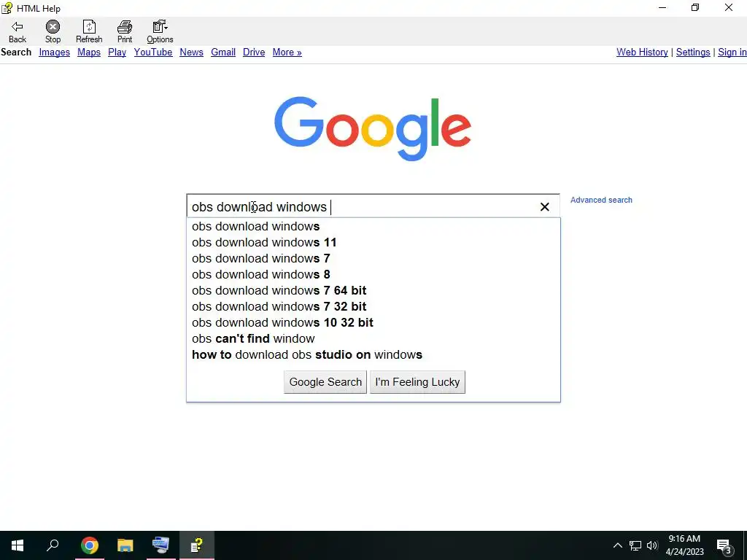Viewport: 747px width, 560px height.
Task: Pick 'obs download windows 7 64 bit'
Action: [373, 290]
